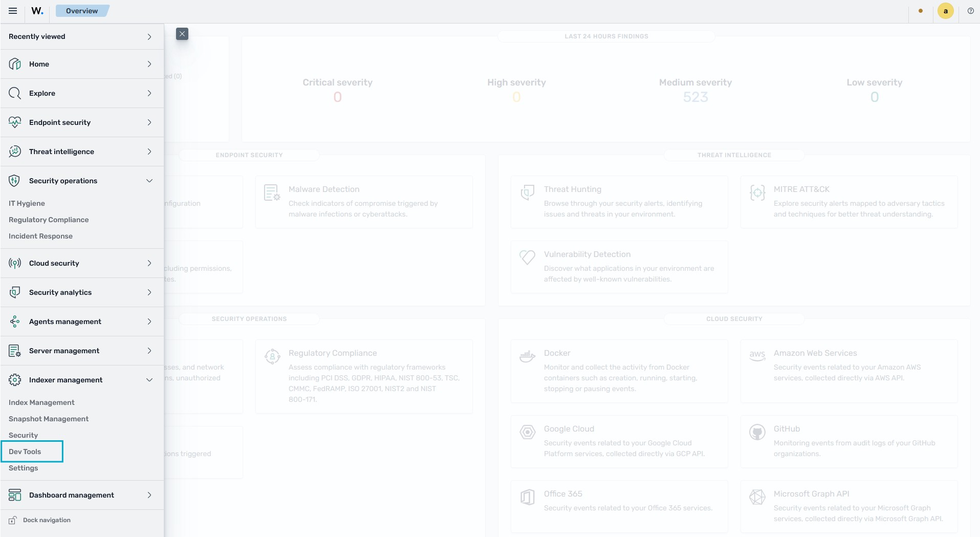Viewport: 980px width, 537px height.
Task: Click the Cloud security signal icon
Action: pyautogui.click(x=15, y=263)
